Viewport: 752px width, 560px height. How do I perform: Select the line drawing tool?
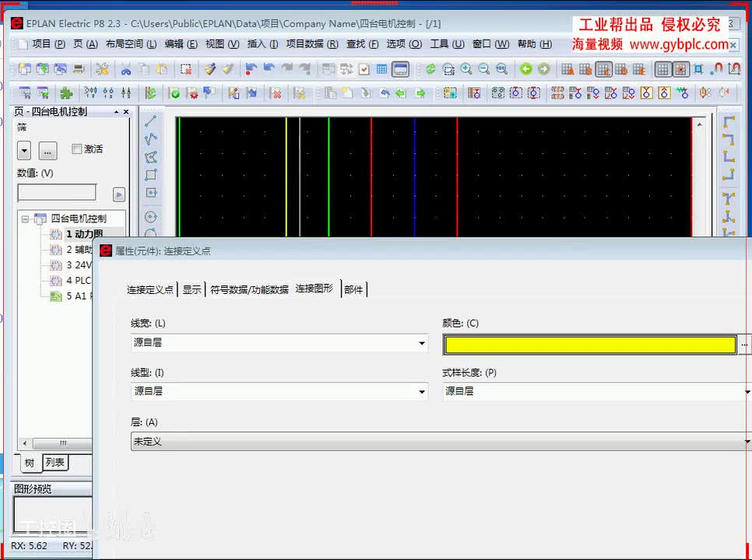click(150, 121)
